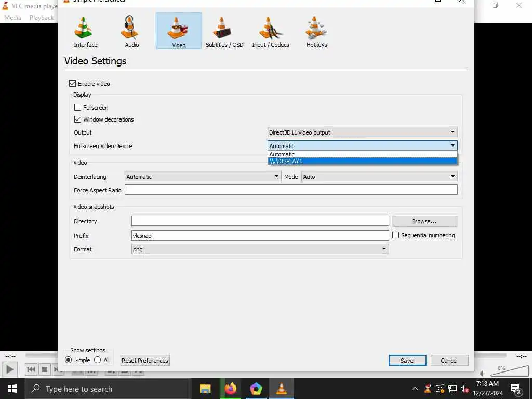Click the network tray icon

click(x=453, y=389)
